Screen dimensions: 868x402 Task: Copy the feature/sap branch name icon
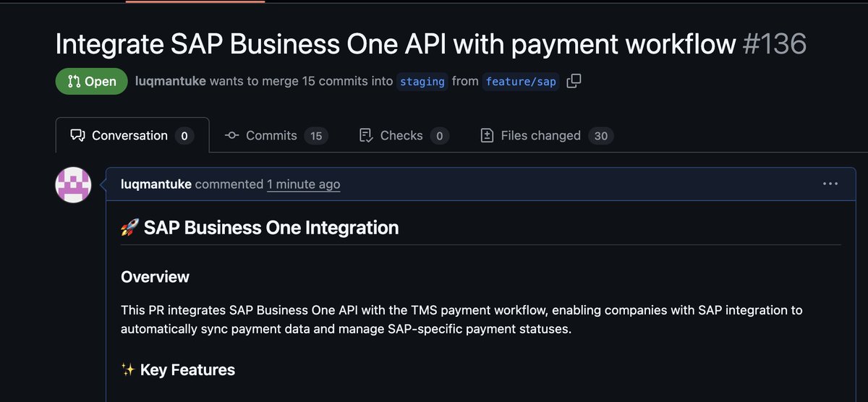click(x=574, y=81)
